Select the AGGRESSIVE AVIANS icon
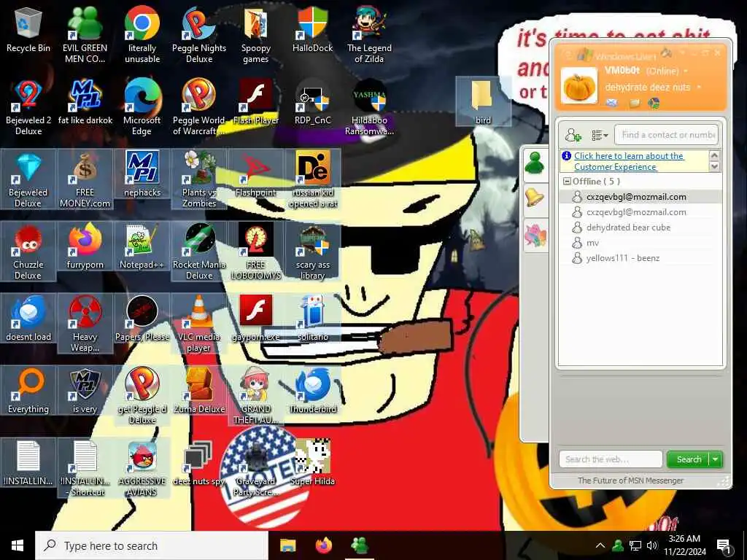747x560 pixels. 142,468
